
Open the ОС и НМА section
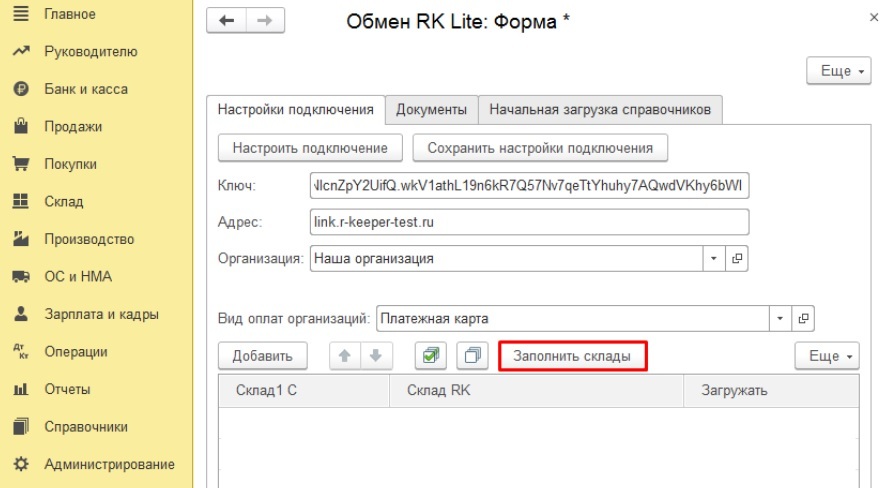(x=78, y=277)
